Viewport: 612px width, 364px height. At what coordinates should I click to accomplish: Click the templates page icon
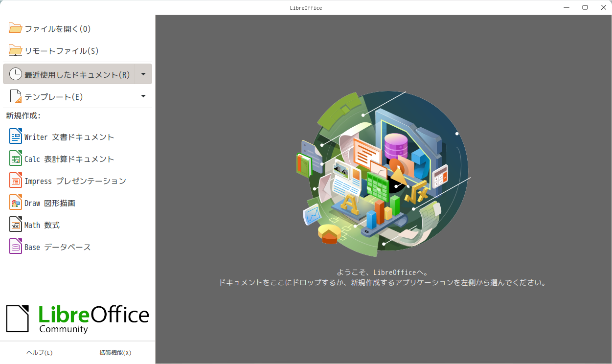(16, 96)
